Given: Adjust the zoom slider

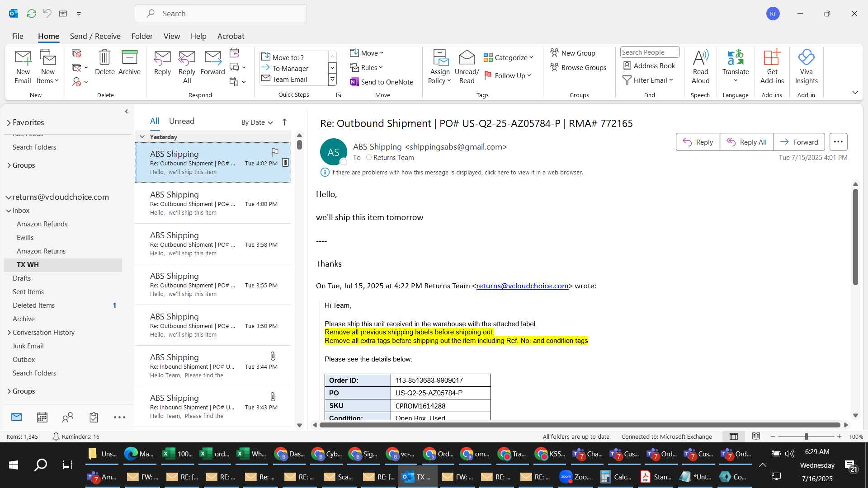Looking at the screenshot, I should (x=806, y=436).
